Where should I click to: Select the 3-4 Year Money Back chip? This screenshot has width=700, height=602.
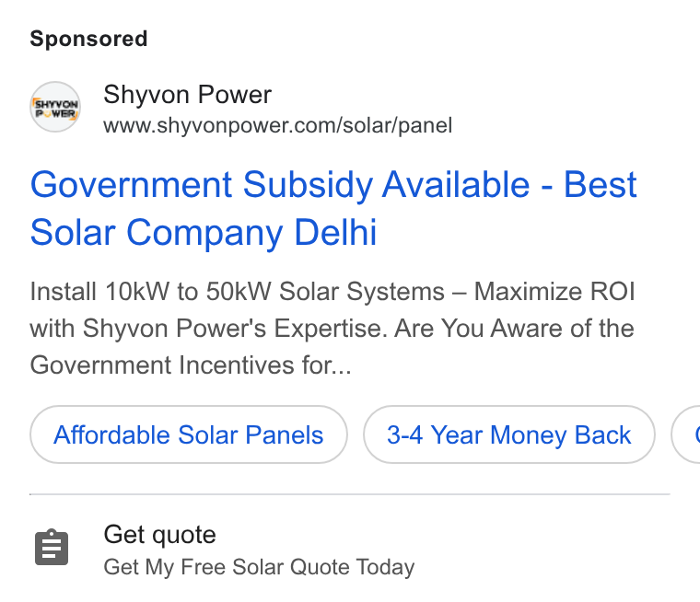509,434
